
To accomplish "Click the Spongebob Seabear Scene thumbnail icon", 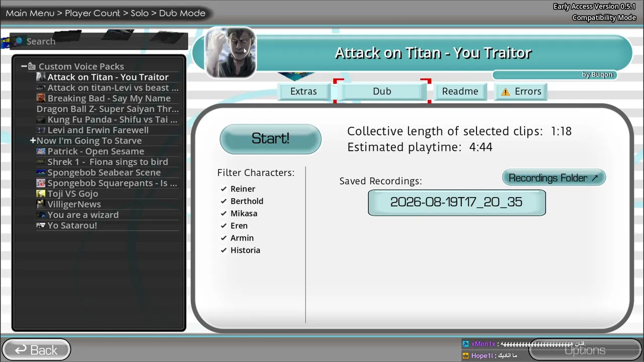I will pos(41,172).
